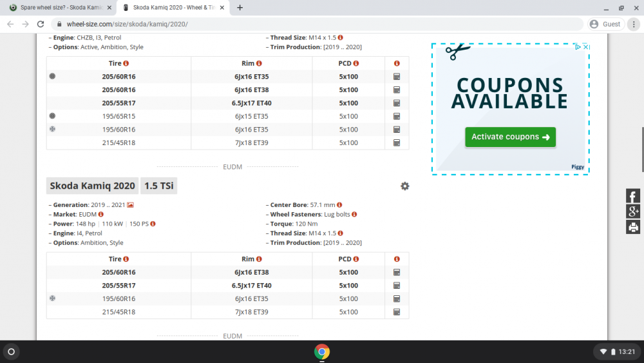The height and width of the screenshot is (363, 644).
Task: Click the site lock icon in address bar
Action: tap(59, 25)
